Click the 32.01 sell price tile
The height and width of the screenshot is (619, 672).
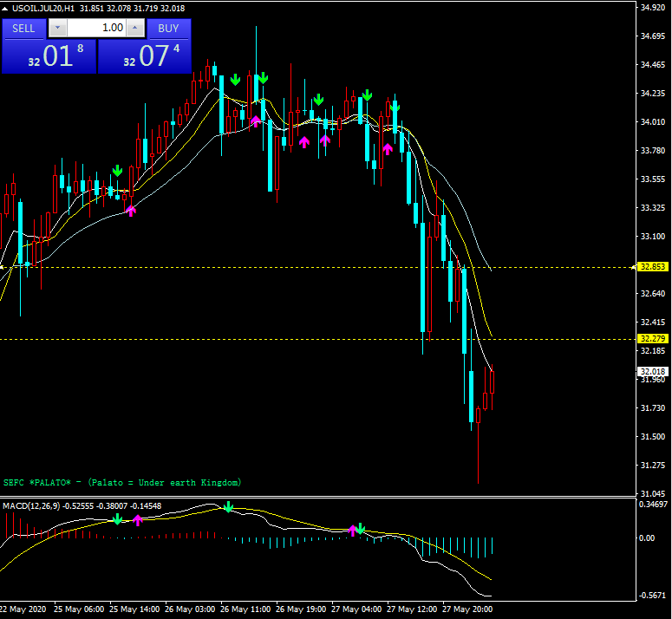[x=48, y=57]
